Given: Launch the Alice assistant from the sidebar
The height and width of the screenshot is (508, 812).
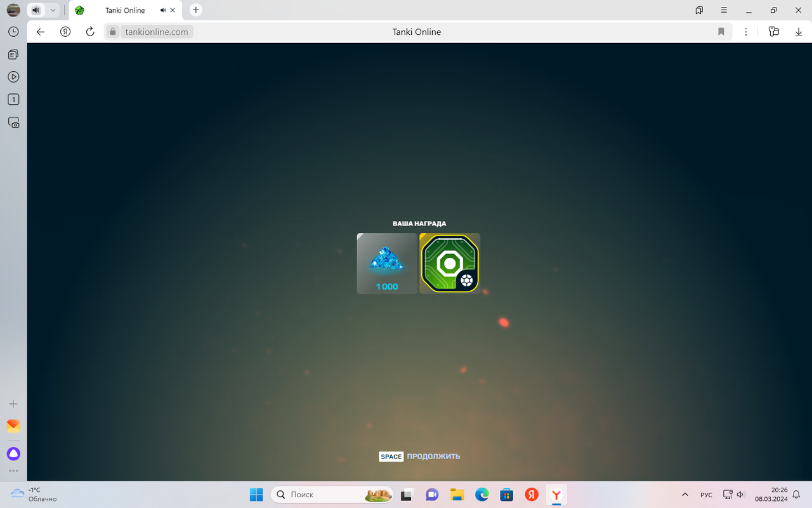Looking at the screenshot, I should pos(13,453).
